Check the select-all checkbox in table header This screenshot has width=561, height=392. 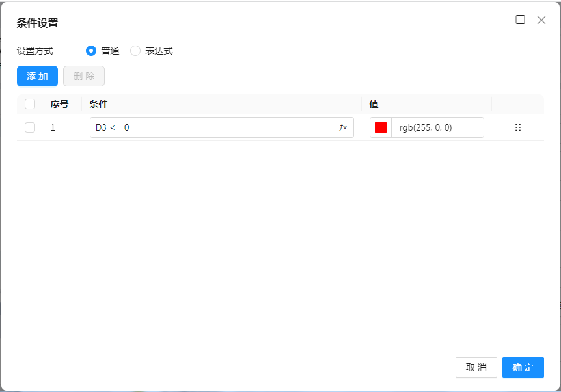[x=30, y=104]
